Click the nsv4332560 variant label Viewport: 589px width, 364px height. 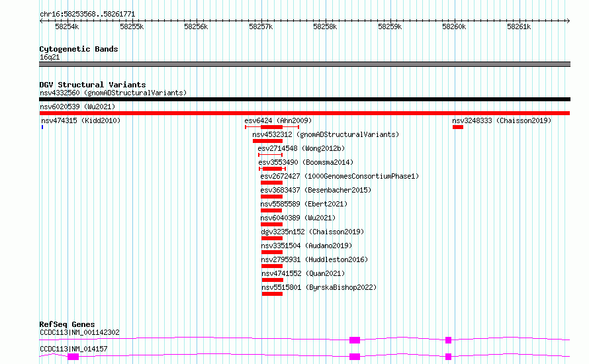(x=113, y=93)
